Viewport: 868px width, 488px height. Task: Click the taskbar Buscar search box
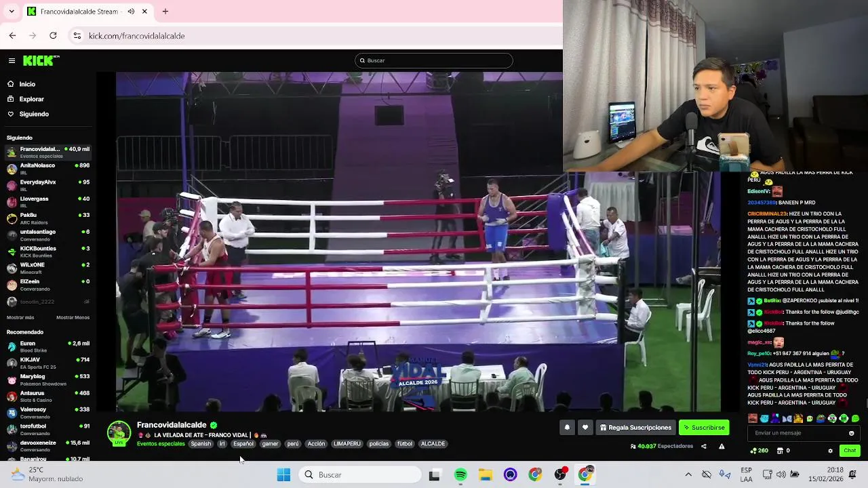tap(359, 474)
